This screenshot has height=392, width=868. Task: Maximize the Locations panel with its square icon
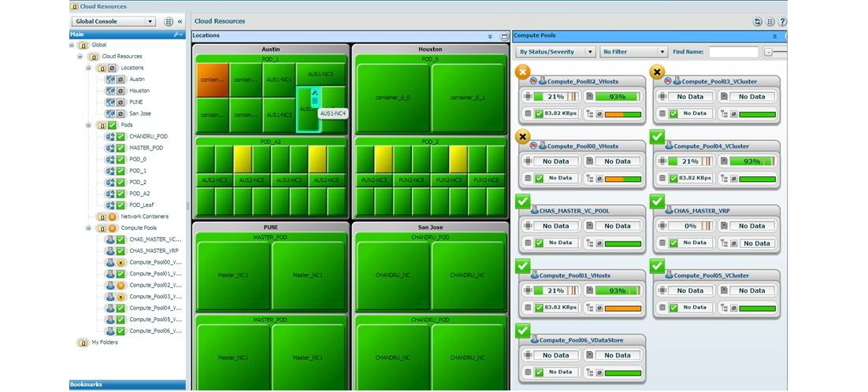(504, 36)
